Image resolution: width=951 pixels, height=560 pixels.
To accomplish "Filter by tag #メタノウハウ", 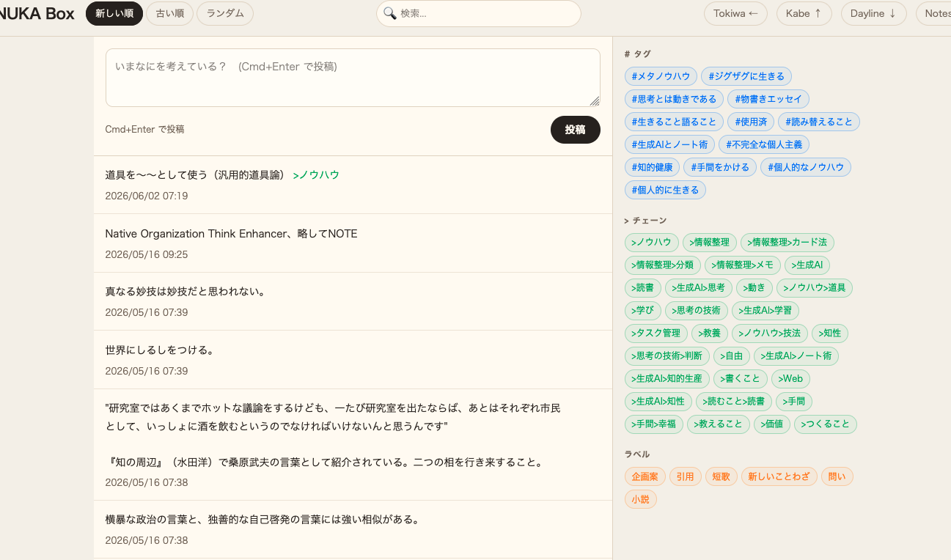I will click(x=661, y=76).
